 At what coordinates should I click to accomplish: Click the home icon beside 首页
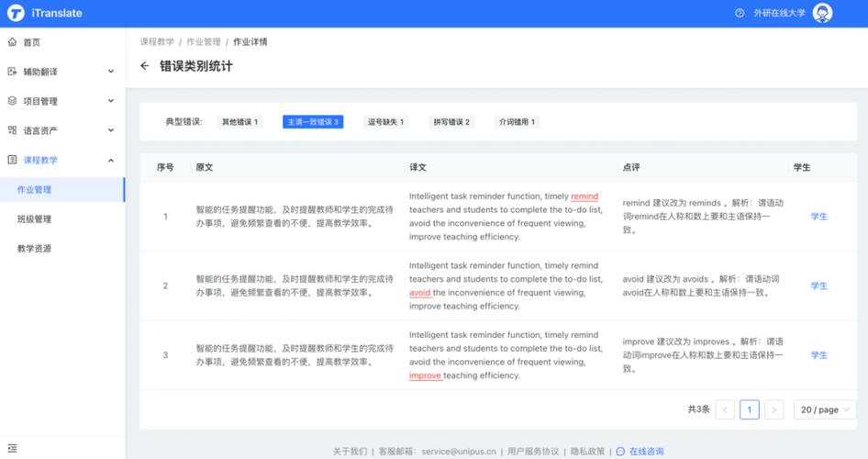[x=12, y=42]
